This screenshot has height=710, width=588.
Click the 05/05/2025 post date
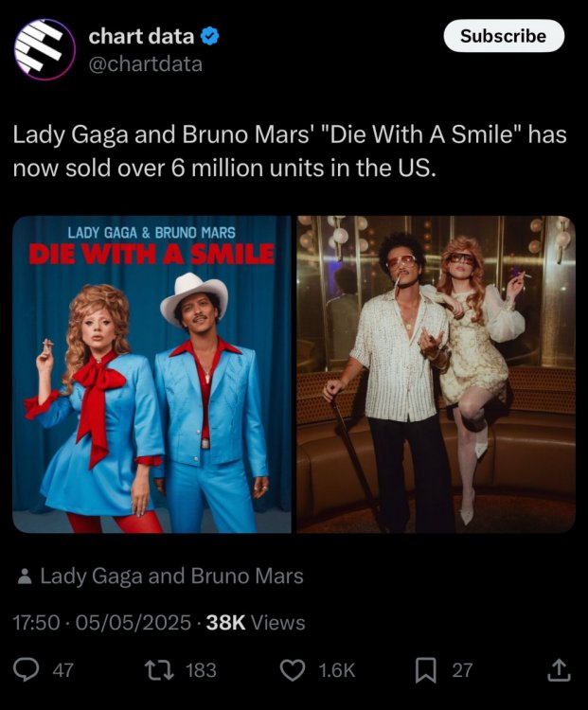[134, 623]
